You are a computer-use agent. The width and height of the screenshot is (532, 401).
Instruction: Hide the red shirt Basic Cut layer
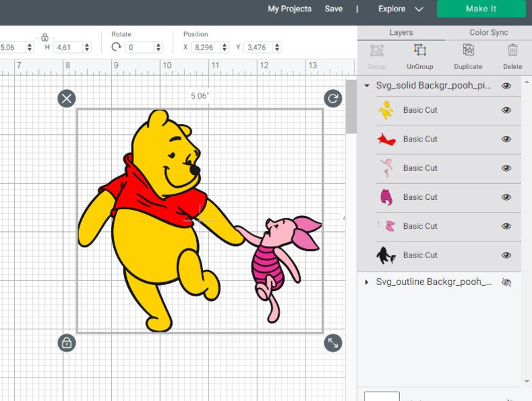507,139
